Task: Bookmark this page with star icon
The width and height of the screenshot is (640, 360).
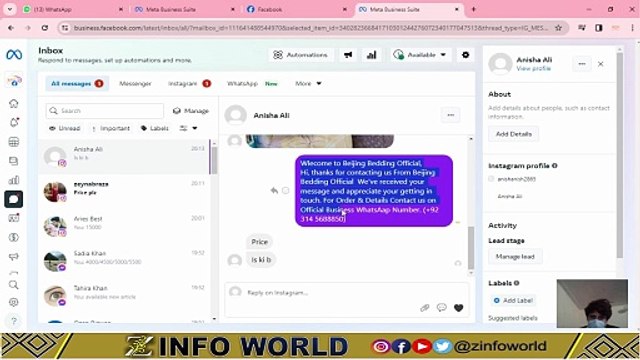Action: 558,28
